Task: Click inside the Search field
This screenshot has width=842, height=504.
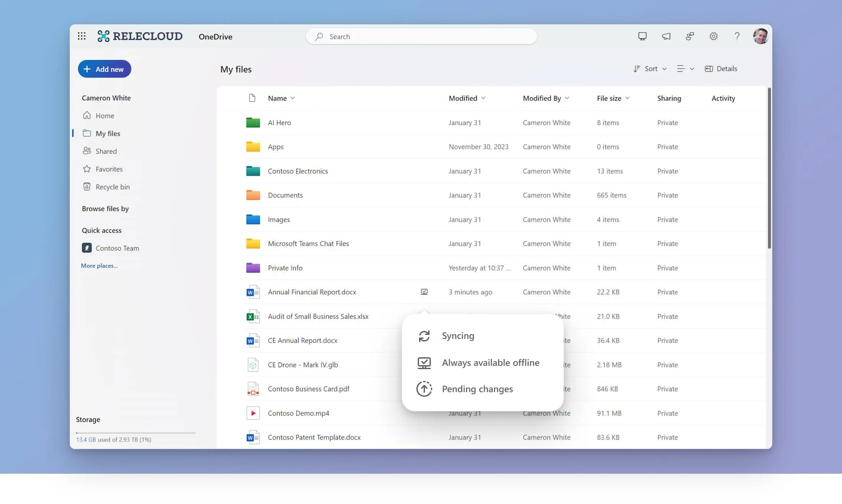Action: click(x=421, y=36)
